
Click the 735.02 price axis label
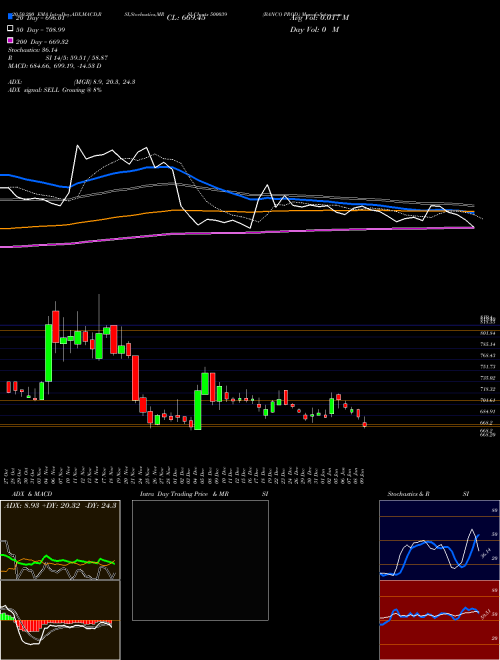coord(487,378)
